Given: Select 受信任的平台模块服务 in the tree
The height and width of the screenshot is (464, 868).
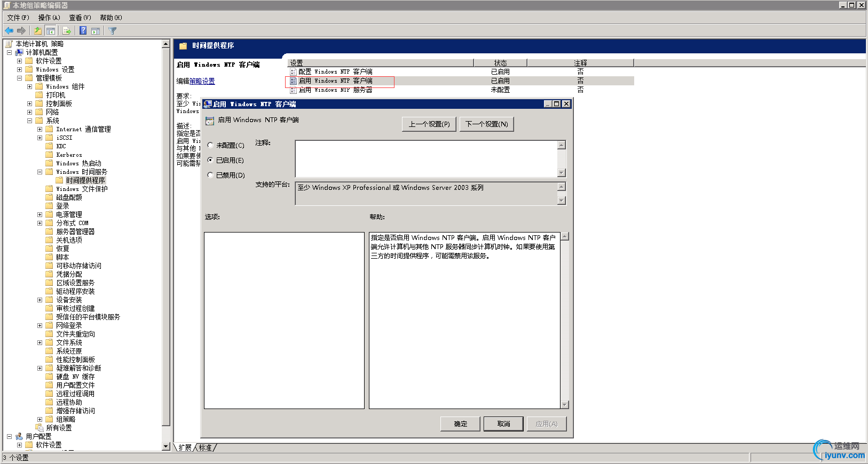Looking at the screenshot, I should [x=88, y=317].
